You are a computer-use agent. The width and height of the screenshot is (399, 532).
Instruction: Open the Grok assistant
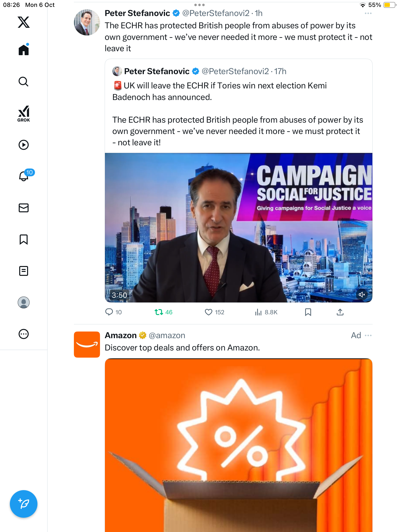point(24,114)
